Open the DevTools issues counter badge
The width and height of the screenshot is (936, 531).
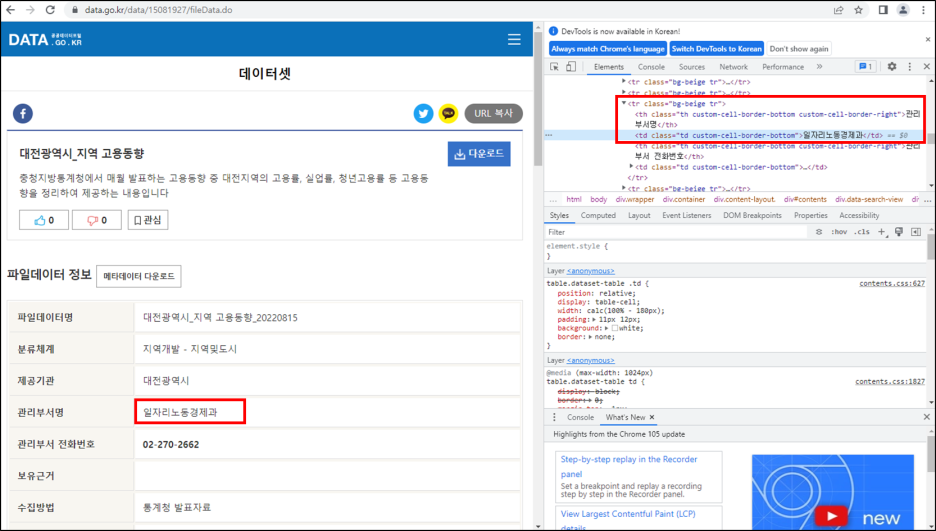pyautogui.click(x=865, y=67)
